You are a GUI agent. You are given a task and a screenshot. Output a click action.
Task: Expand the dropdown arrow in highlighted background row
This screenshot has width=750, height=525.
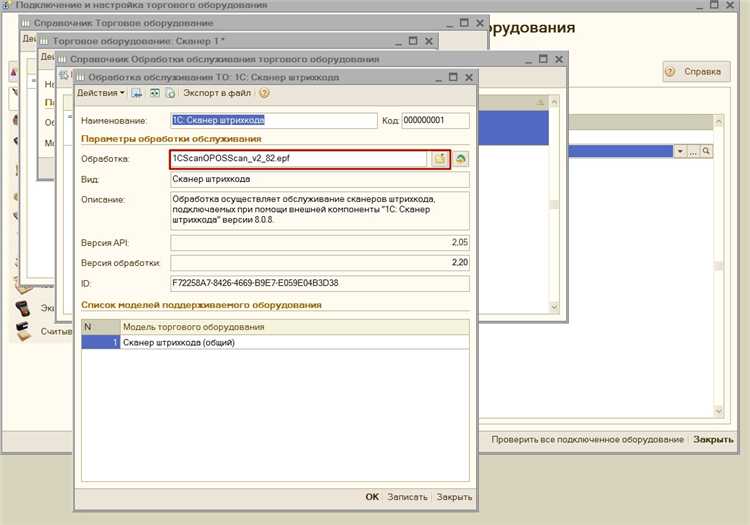coord(680,150)
